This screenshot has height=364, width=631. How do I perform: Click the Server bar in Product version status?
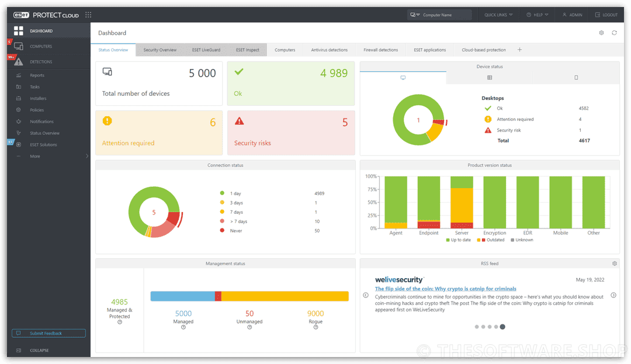462,202
